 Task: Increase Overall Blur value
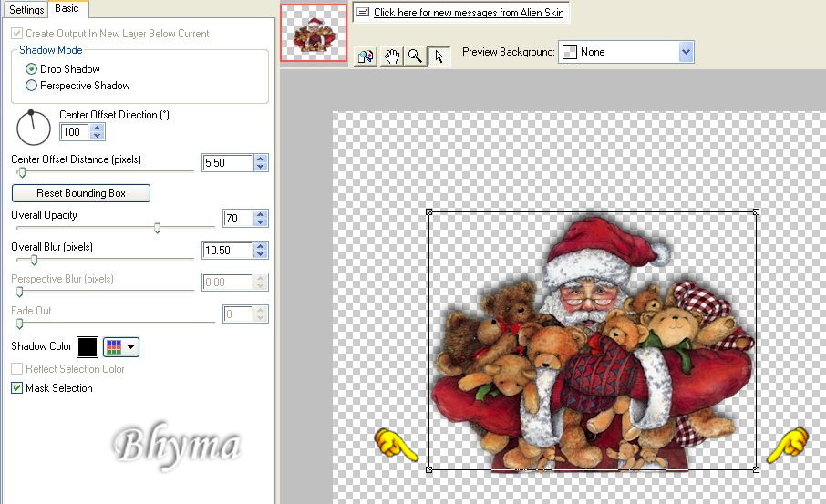click(x=260, y=246)
